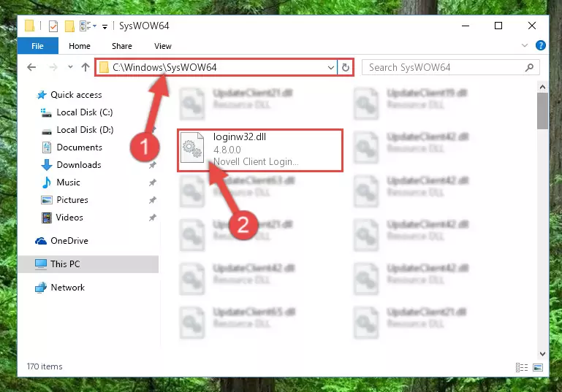Click the pin icon beside Music
562x392 pixels.
153,182
